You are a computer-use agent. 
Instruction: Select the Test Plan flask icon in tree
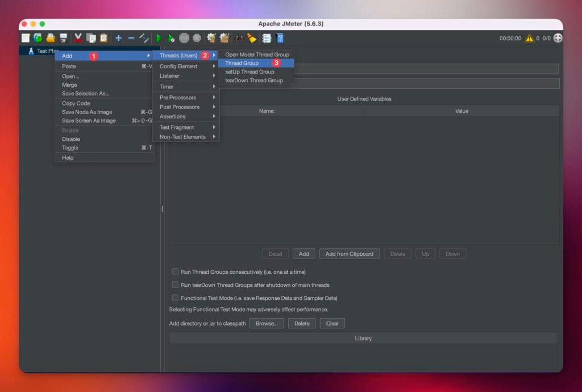31,51
